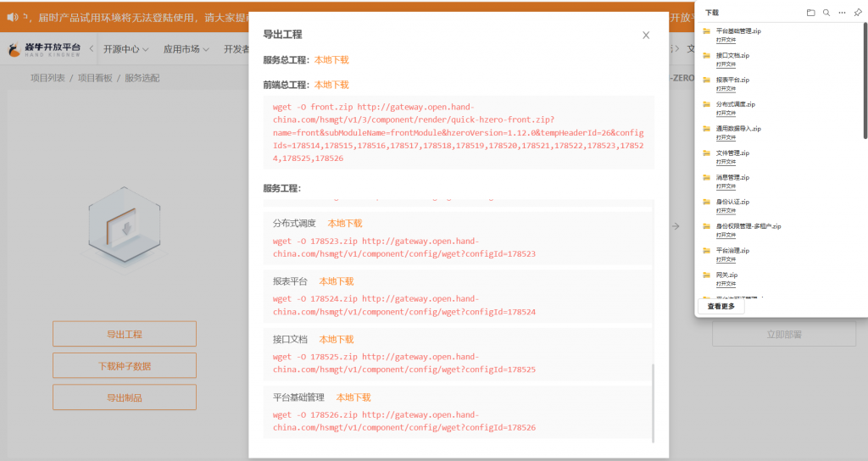
Task: Click the folder icon of 网关.zip
Action: (706, 275)
